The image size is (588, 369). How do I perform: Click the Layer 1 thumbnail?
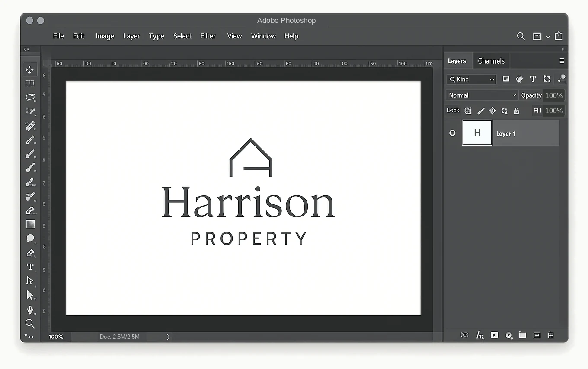[477, 133]
